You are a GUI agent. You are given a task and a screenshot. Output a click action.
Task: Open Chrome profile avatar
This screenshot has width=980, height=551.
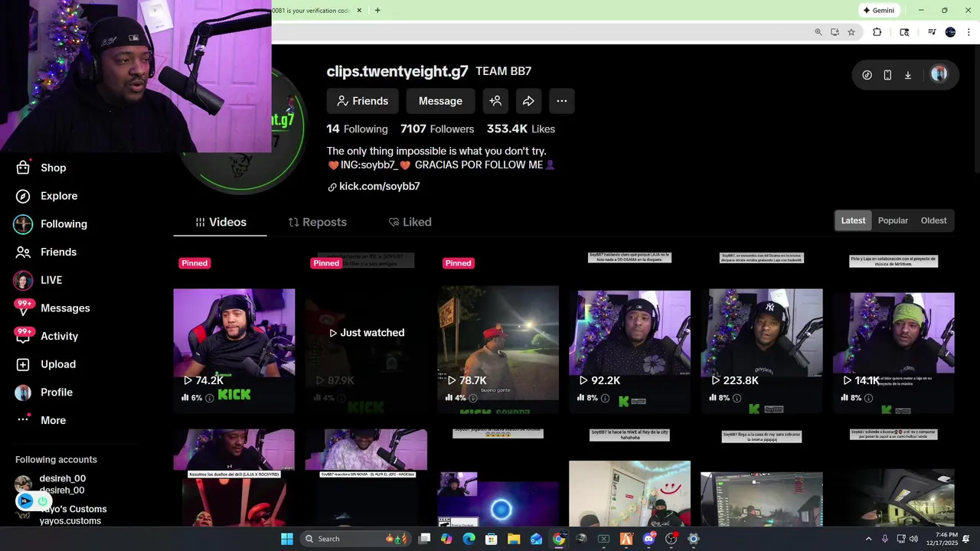click(x=950, y=32)
